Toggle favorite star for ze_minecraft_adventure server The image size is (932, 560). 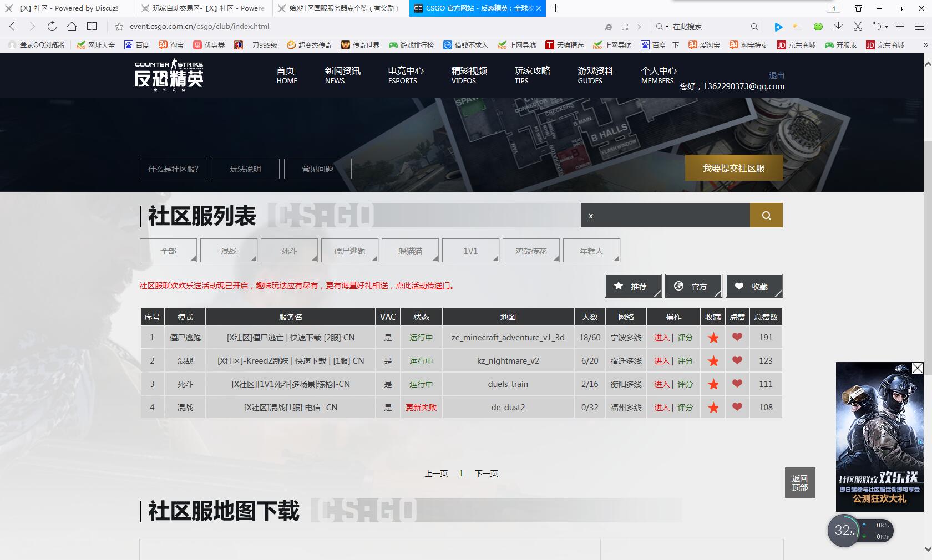pos(713,338)
